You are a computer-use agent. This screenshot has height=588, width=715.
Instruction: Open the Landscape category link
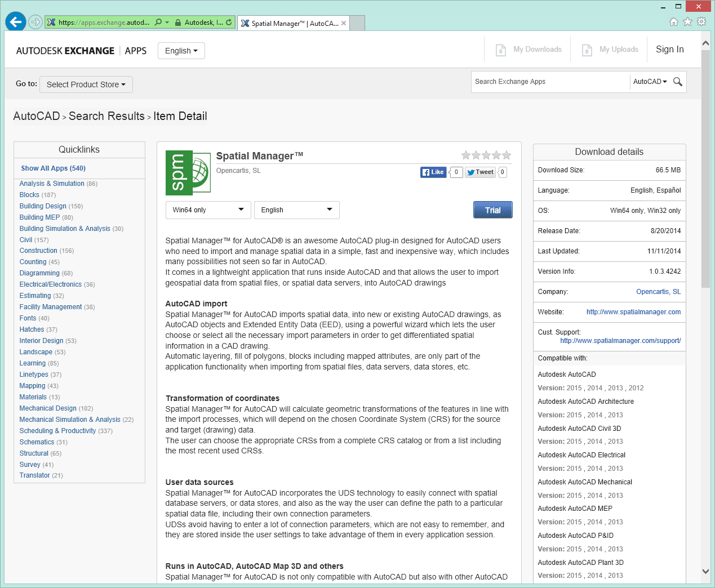coord(35,352)
